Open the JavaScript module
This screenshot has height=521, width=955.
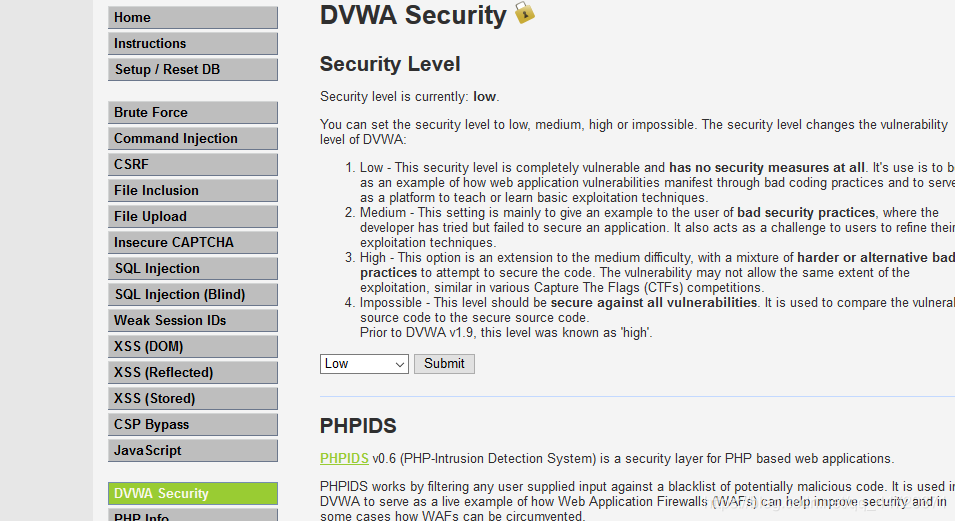click(x=192, y=451)
